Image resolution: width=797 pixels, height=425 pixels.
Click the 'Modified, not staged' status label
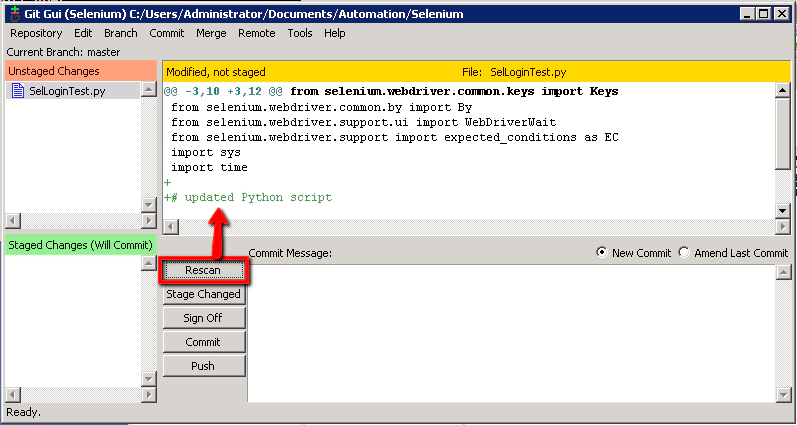[216, 72]
